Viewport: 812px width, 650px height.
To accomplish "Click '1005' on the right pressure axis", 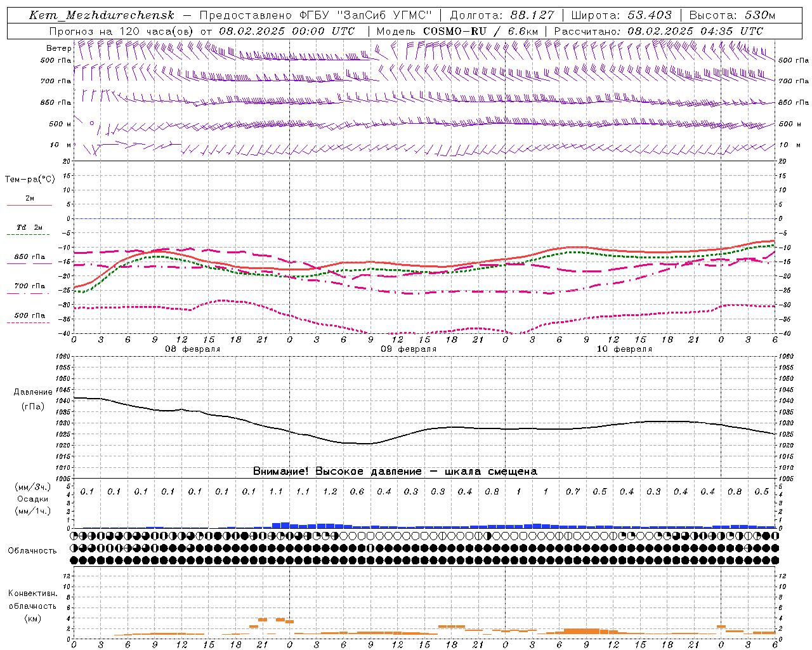I will (786, 479).
